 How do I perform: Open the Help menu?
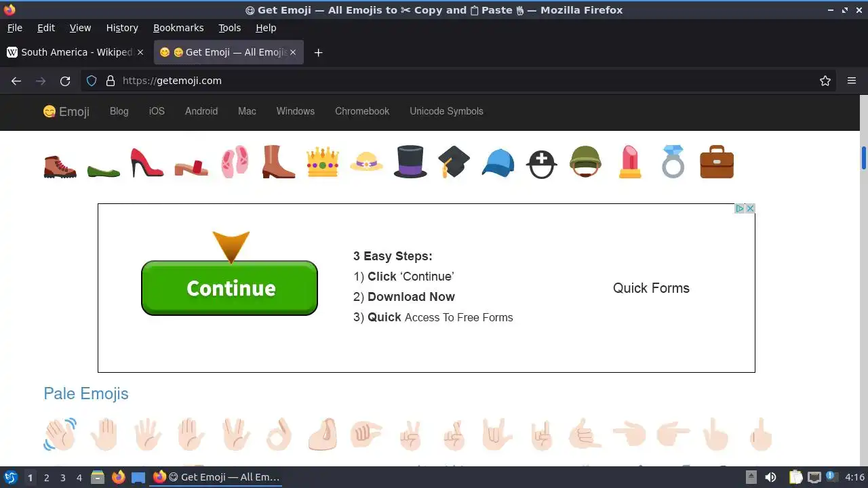(266, 28)
